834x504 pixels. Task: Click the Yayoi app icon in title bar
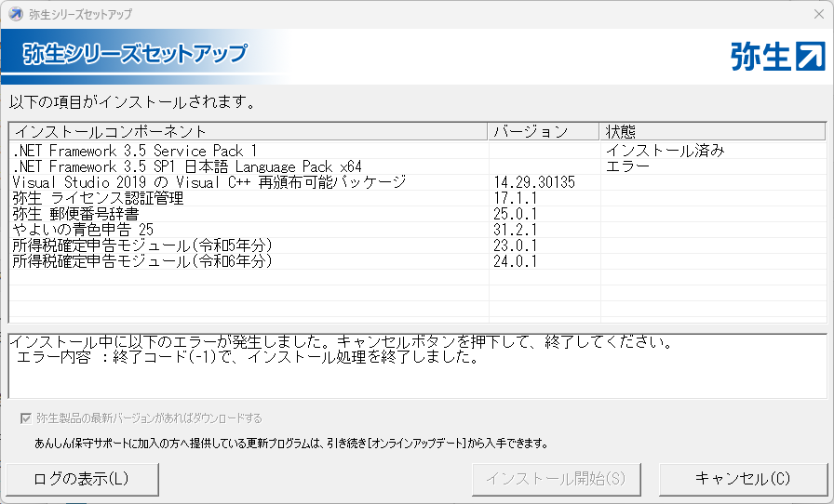point(16,14)
